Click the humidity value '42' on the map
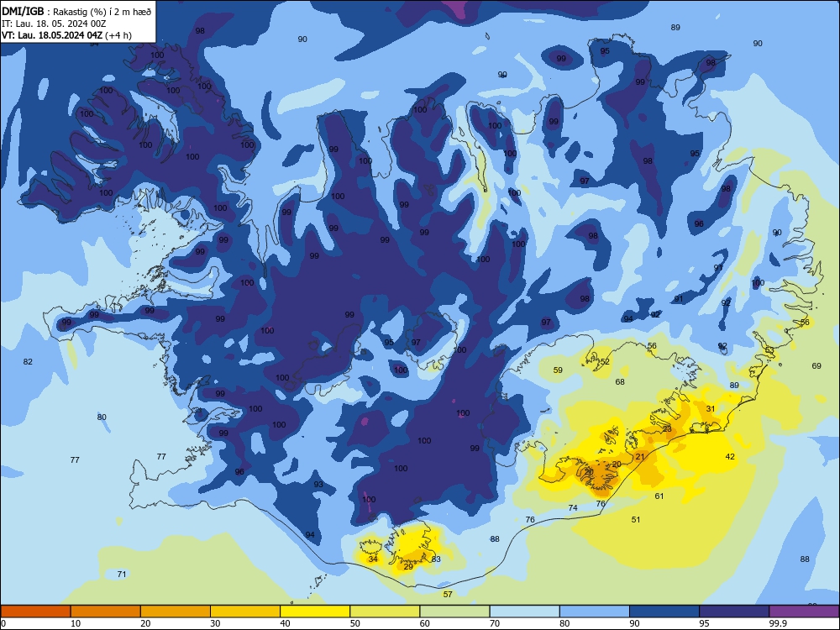840x630 pixels. pyautogui.click(x=730, y=456)
